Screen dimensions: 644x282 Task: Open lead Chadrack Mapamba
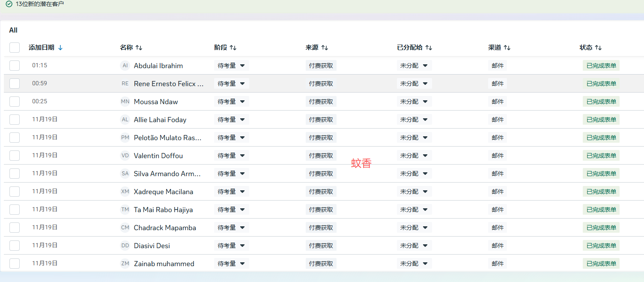click(x=165, y=228)
